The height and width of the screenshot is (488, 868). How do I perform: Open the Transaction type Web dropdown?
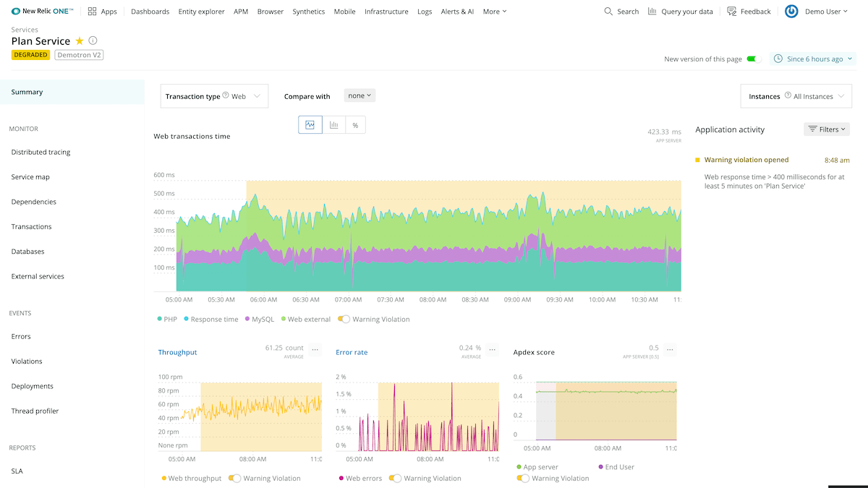(214, 96)
